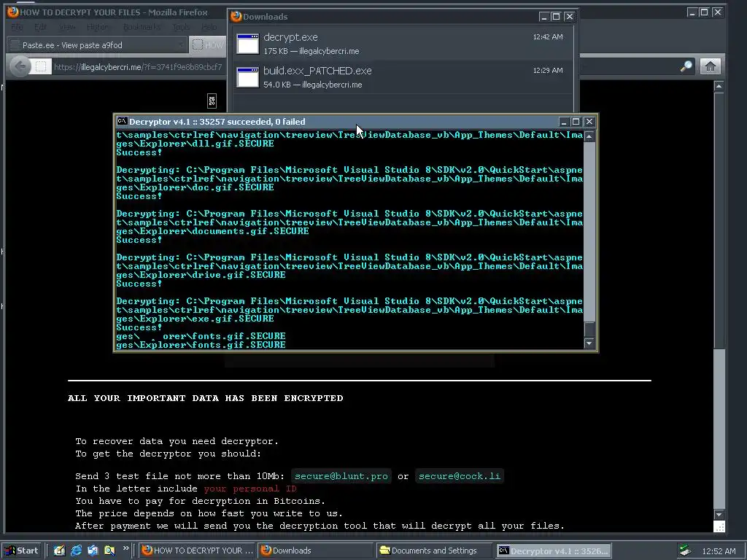The width and height of the screenshot is (747, 560).
Task: Expand hidden quick launch items chevron
Action: (125, 548)
